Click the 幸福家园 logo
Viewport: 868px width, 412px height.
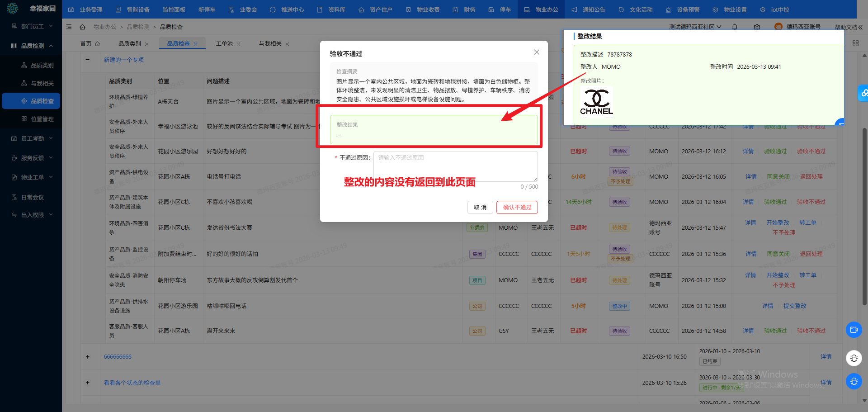pyautogui.click(x=30, y=9)
